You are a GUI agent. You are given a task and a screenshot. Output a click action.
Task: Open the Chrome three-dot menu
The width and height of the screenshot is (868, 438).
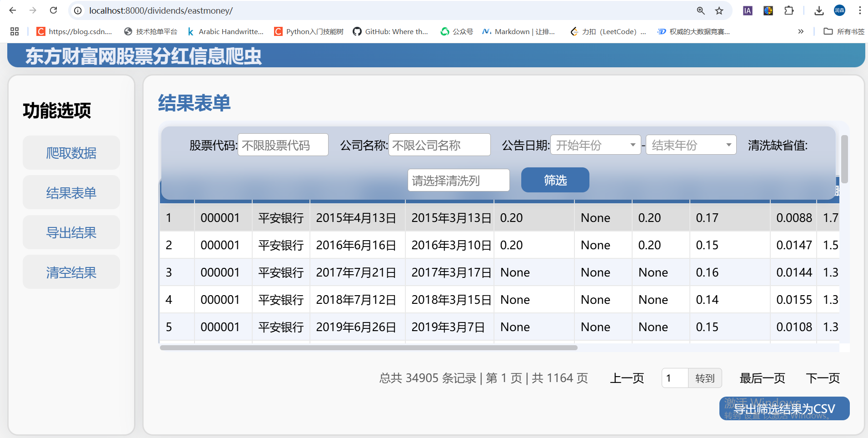coord(860,10)
